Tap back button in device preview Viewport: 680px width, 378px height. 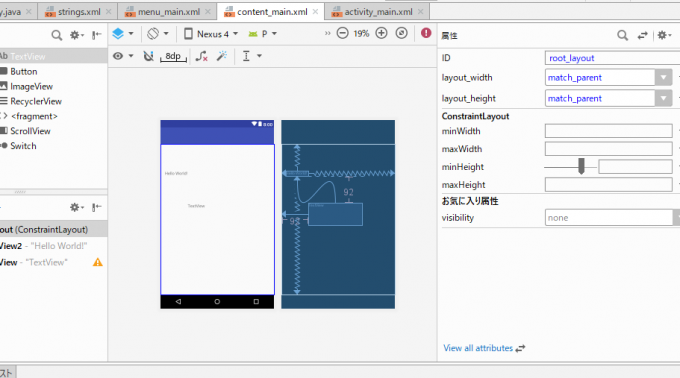[178, 301]
